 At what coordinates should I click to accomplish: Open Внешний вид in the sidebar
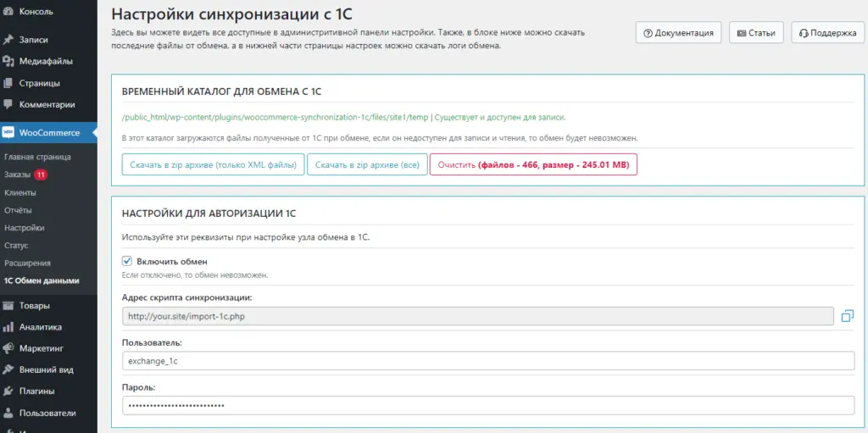click(48, 370)
